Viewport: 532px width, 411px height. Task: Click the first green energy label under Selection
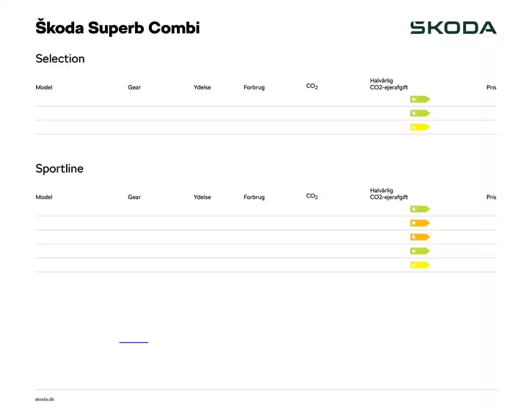[x=419, y=99]
